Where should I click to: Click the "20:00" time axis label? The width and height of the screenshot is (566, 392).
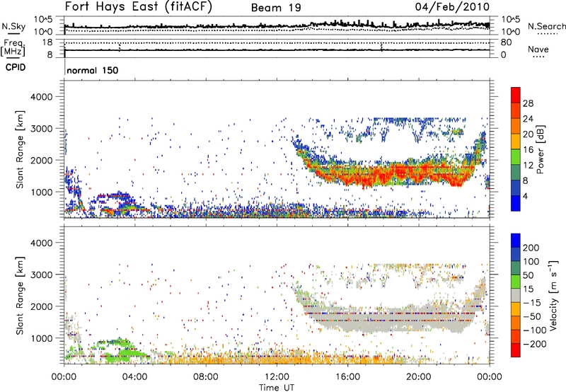click(419, 377)
